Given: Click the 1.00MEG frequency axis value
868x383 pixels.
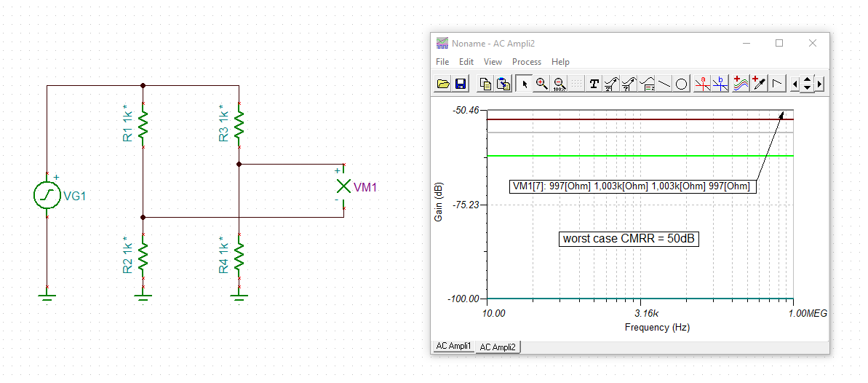Looking at the screenshot, I should tap(808, 313).
